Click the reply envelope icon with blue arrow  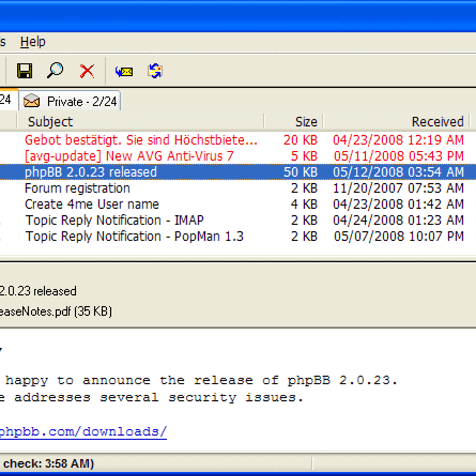point(124,71)
